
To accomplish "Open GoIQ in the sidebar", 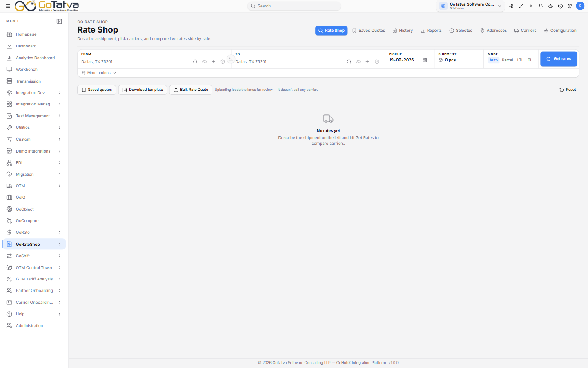I will (34, 197).
